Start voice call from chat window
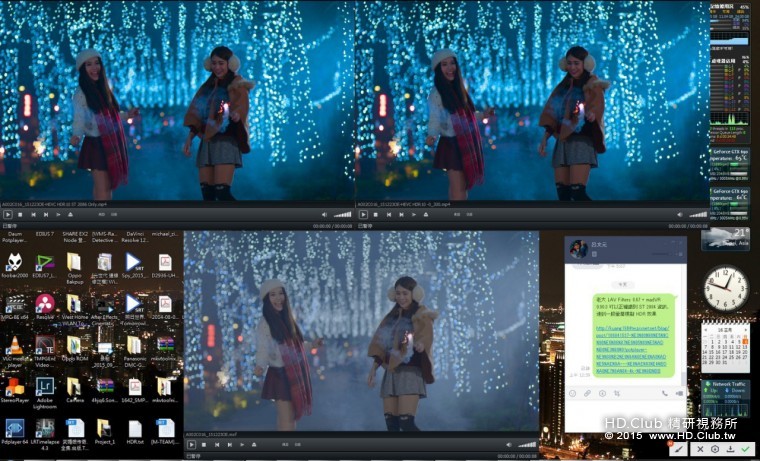The image size is (760, 461). [x=665, y=394]
